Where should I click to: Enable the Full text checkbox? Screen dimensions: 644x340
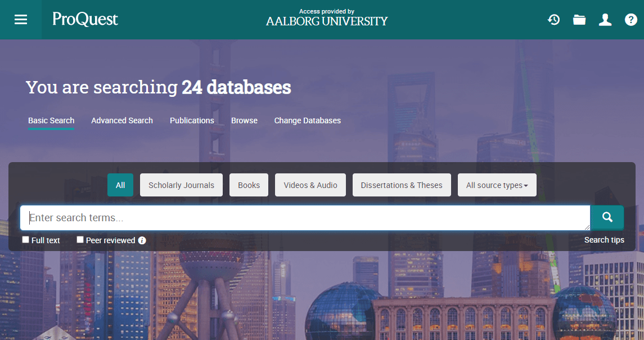click(x=26, y=240)
